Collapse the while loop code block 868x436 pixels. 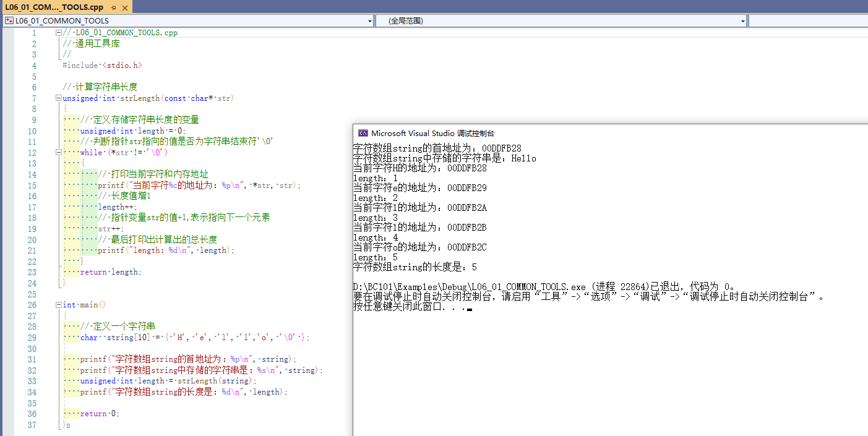[x=58, y=152]
